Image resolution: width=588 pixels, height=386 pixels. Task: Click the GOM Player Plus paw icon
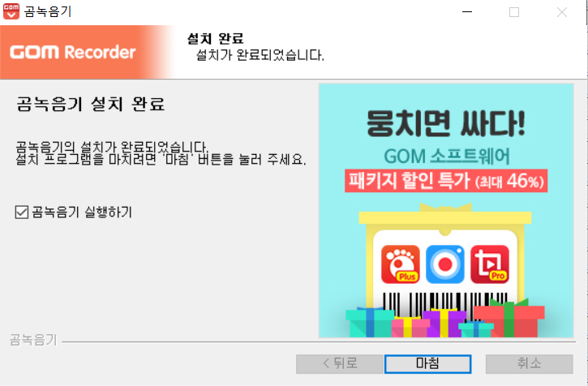[x=400, y=264]
